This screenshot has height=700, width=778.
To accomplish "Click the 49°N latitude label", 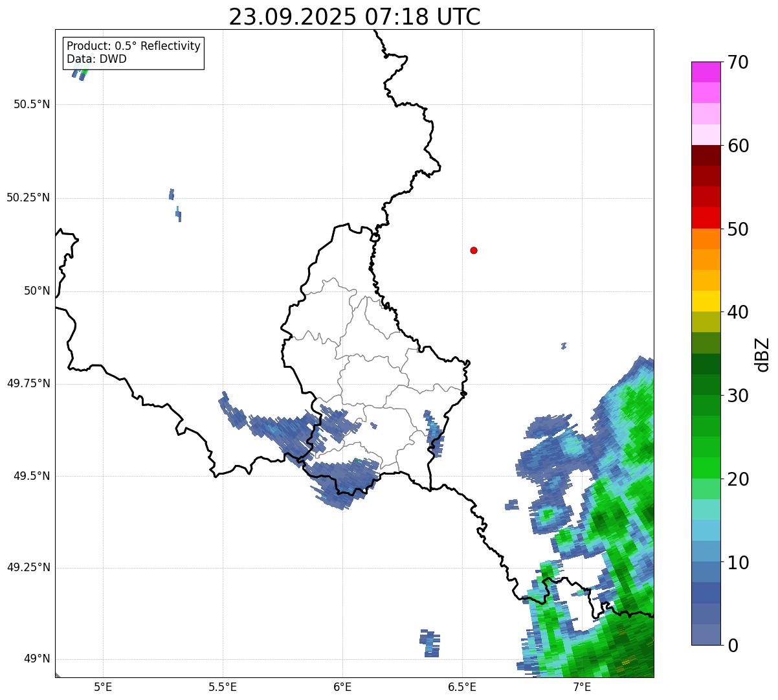I will 37,659.
